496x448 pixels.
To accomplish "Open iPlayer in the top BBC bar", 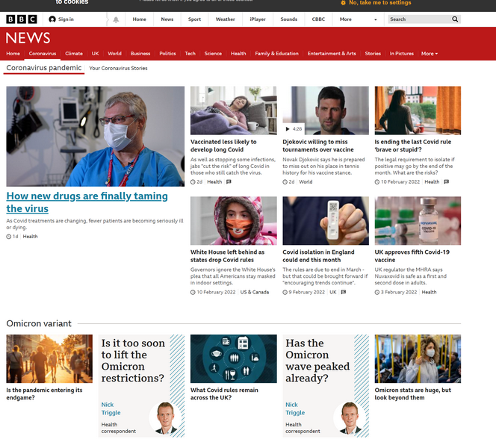I will pos(258,19).
